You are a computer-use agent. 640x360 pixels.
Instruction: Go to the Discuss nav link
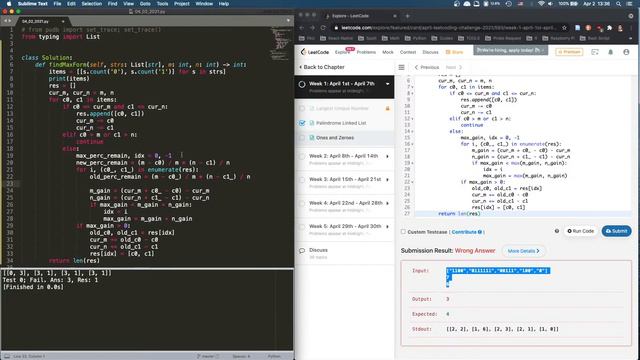tap(430, 52)
